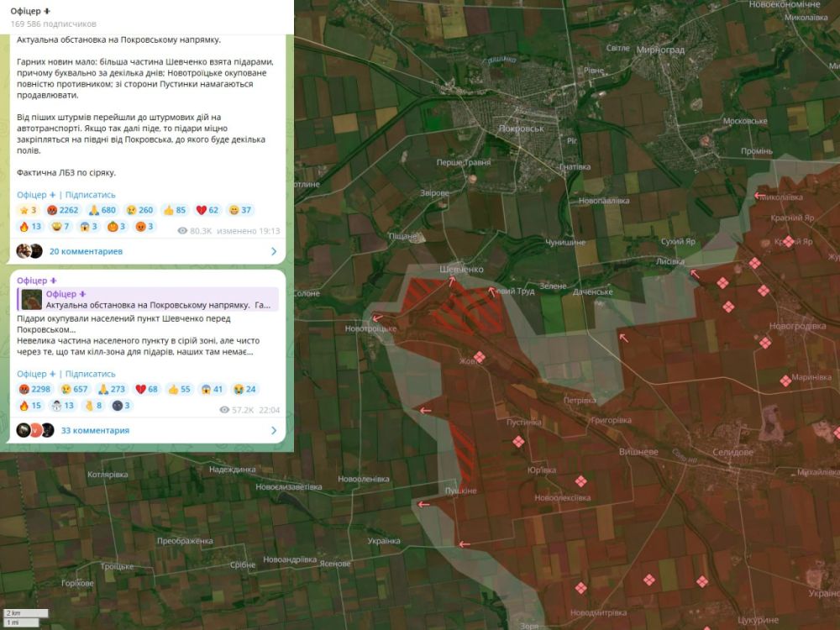Toggle the thumbs up reaction with 55
The width and height of the screenshot is (840, 630).
coord(179,389)
